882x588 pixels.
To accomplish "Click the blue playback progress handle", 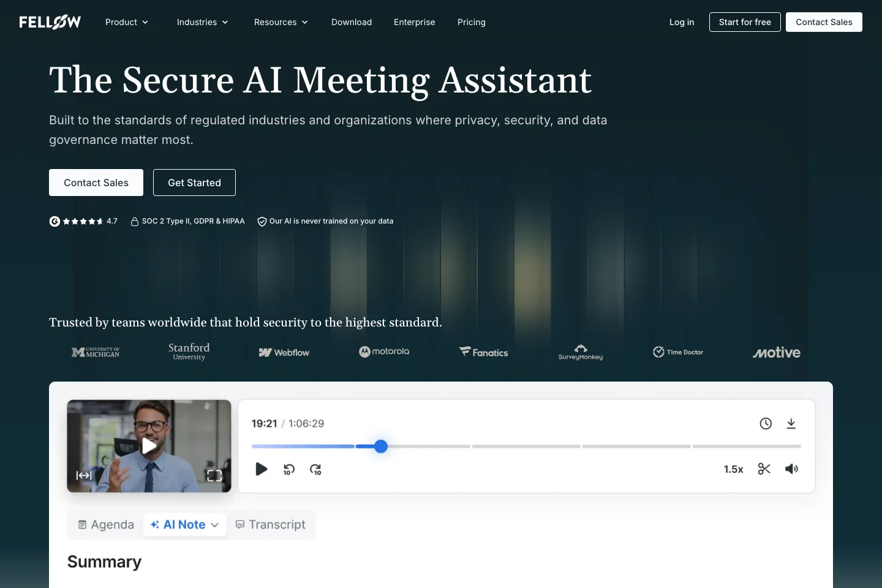I will pos(381,447).
